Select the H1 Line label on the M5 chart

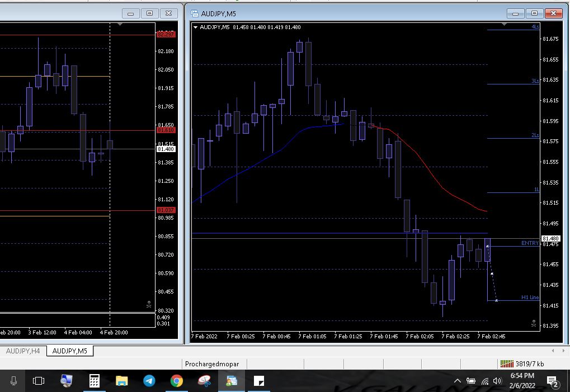tap(529, 297)
